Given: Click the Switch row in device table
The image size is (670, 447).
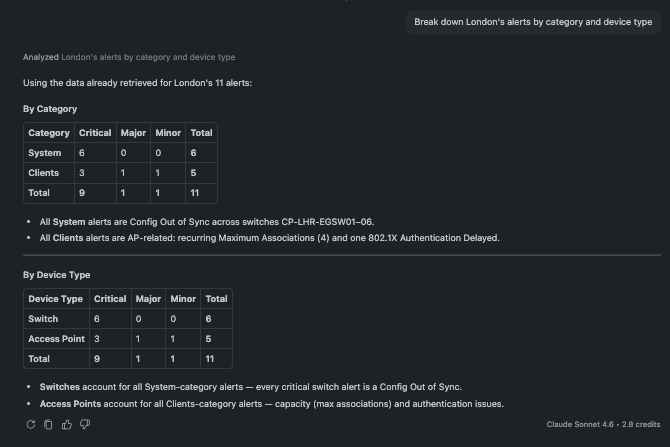Looking at the screenshot, I should point(128,319).
